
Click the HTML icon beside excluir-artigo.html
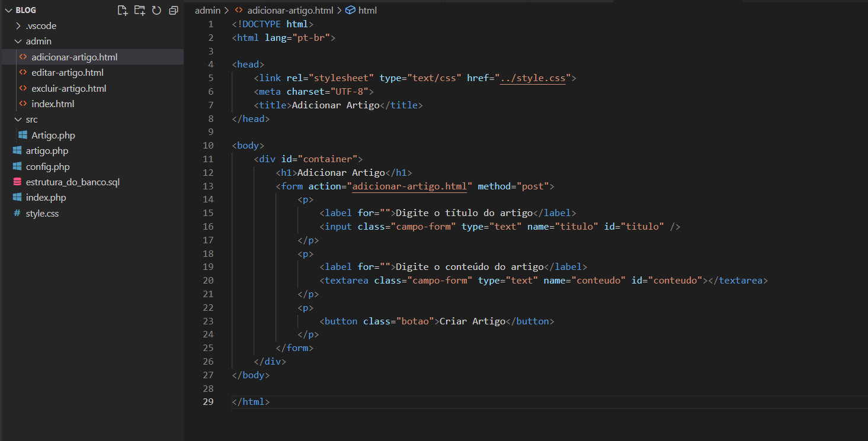(x=23, y=89)
